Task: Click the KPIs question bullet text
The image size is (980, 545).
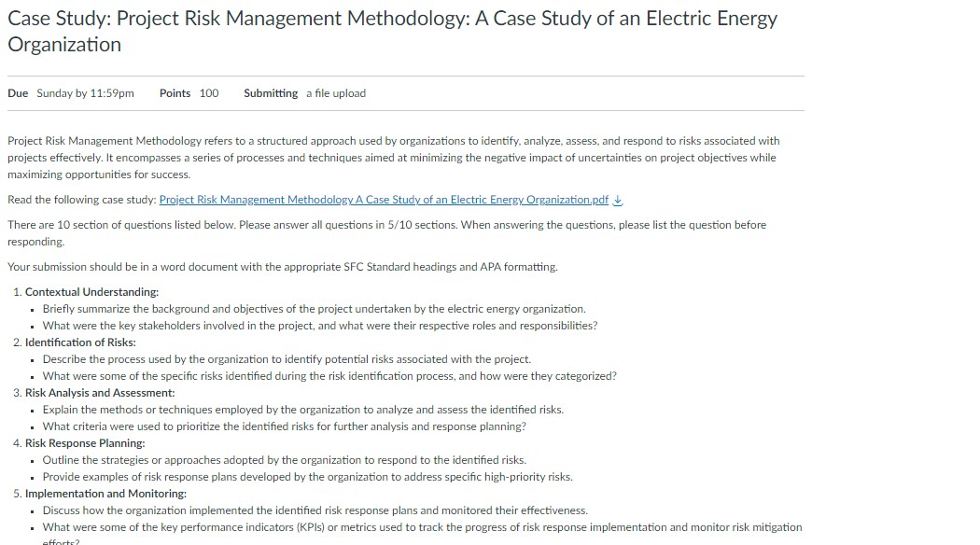Action: (424, 526)
